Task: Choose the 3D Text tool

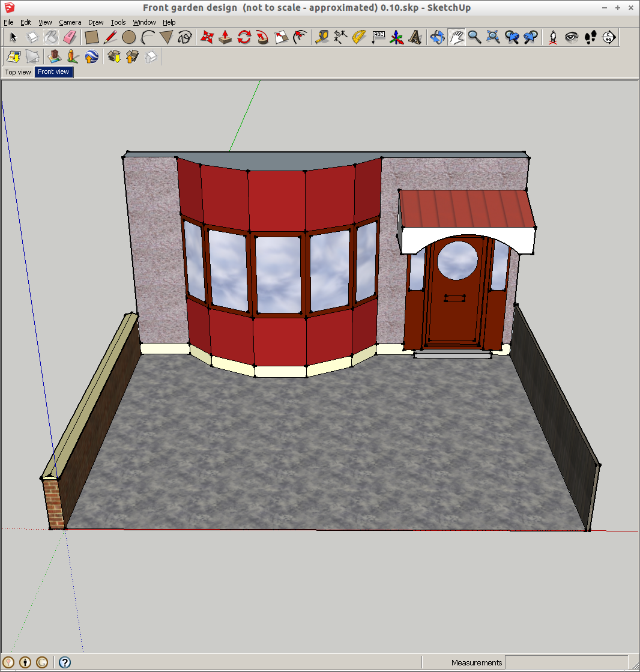Action: [x=415, y=37]
